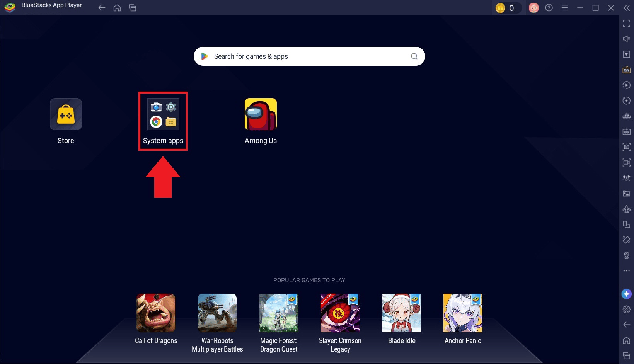The width and height of the screenshot is (634, 364).
Task: Click the Install APK icon
Action: [627, 132]
